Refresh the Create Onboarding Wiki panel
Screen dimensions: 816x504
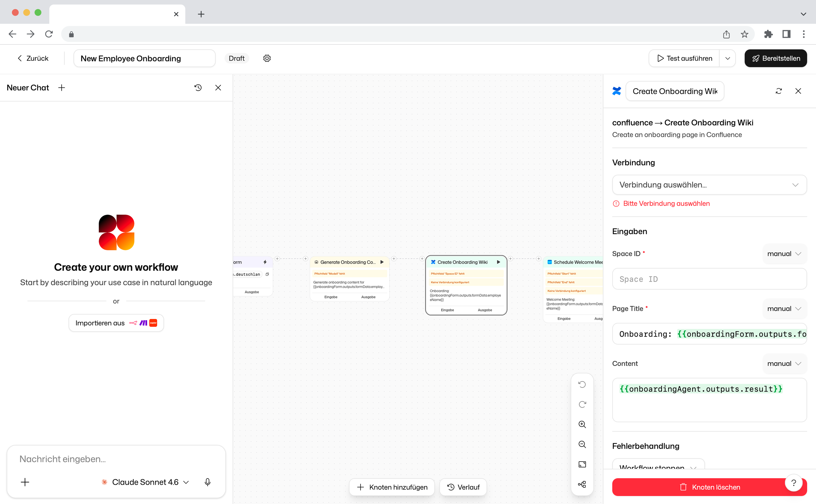point(779,91)
